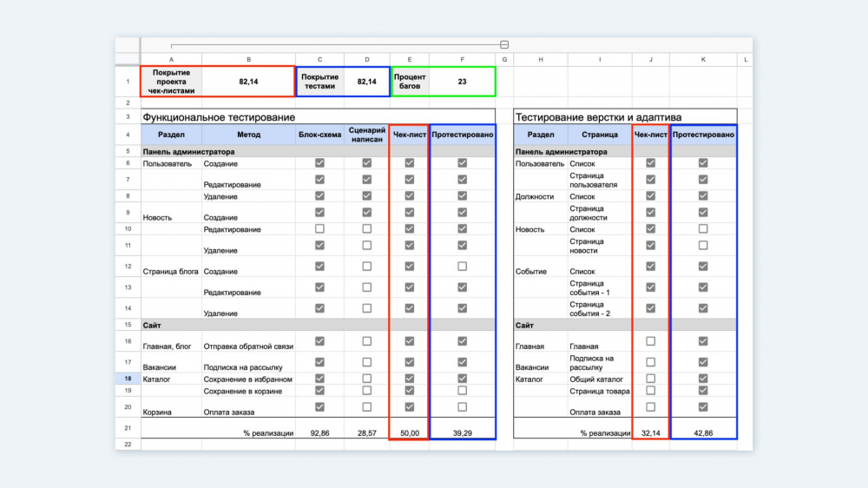Select column E header
The width and height of the screenshot is (868, 488).
pyautogui.click(x=409, y=59)
